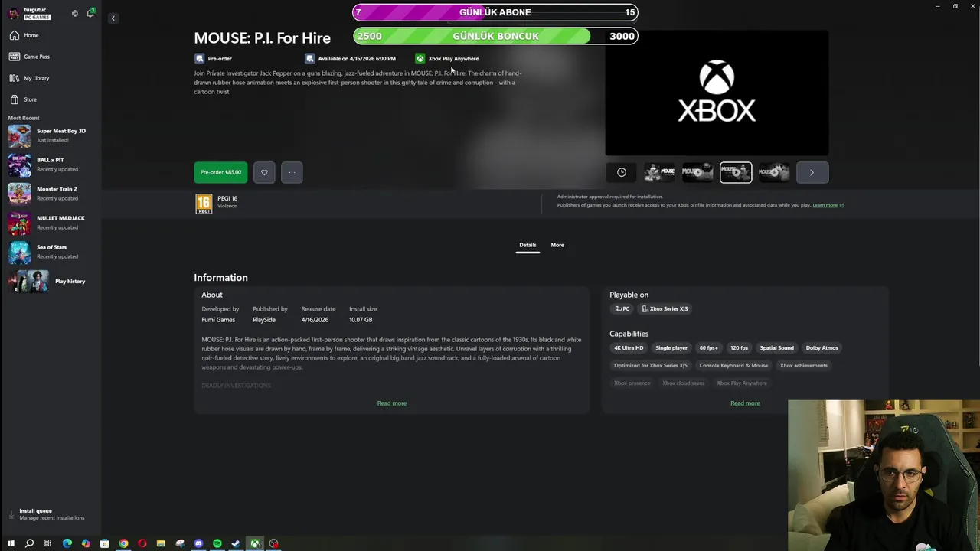This screenshot has width=980, height=551.
Task: Open the turgutuc profile avatar
Action: tap(14, 13)
